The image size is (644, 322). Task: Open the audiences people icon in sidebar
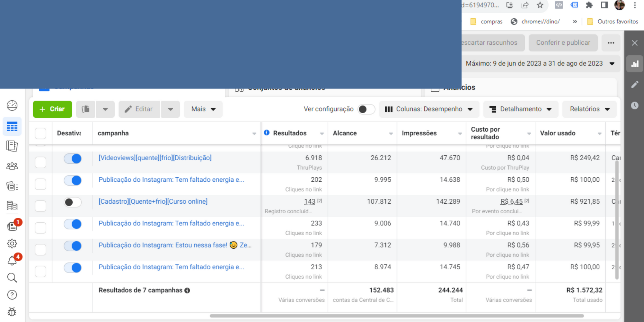click(12, 166)
